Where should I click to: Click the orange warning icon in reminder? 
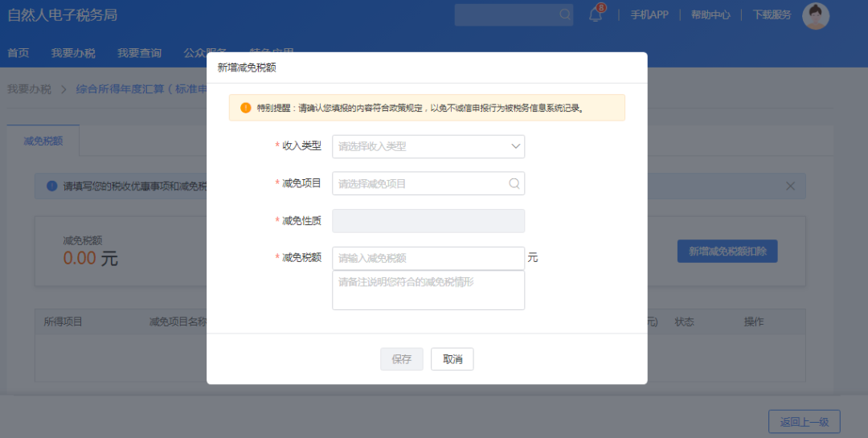(x=246, y=108)
